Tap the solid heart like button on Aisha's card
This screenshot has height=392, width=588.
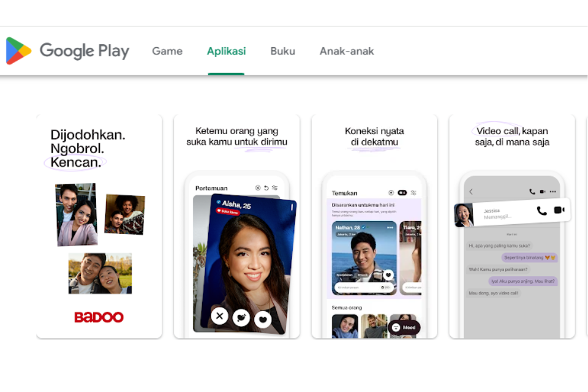(263, 320)
